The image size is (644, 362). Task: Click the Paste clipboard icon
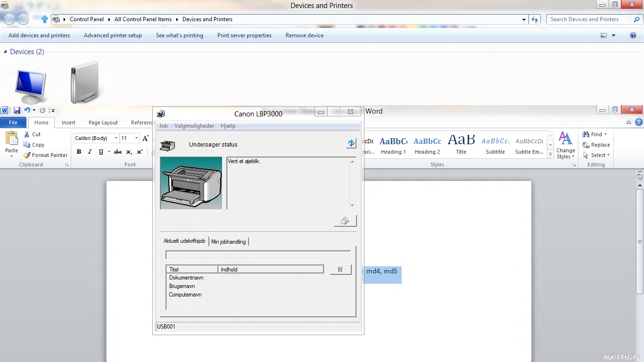pos(12,139)
